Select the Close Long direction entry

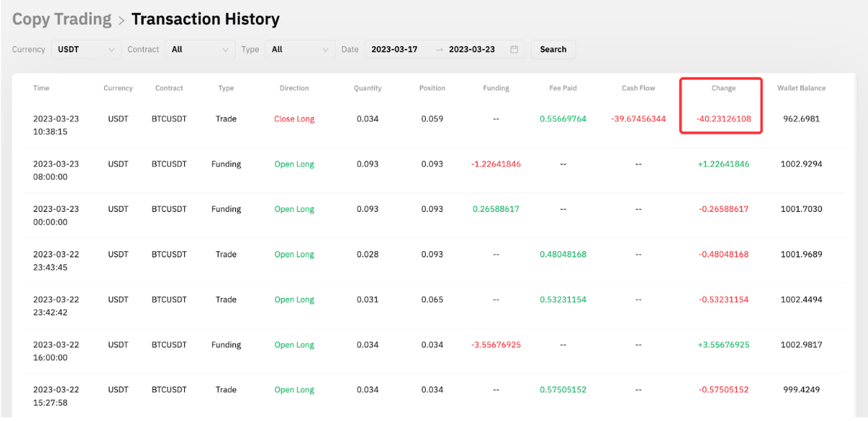click(294, 119)
